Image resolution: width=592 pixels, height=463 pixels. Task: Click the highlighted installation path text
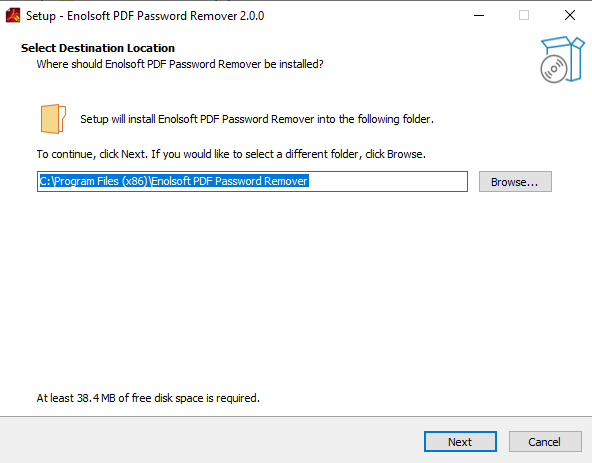click(174, 181)
